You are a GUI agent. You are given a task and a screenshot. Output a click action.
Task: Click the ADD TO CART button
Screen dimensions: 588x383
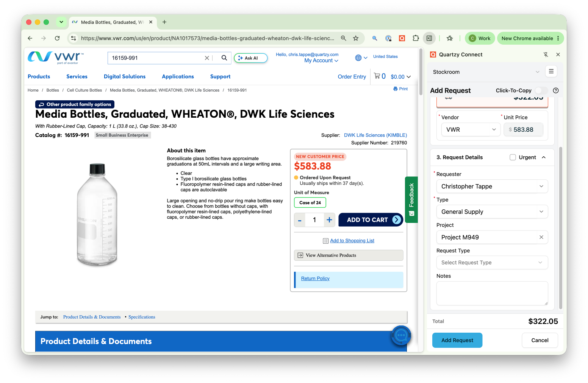pos(371,220)
